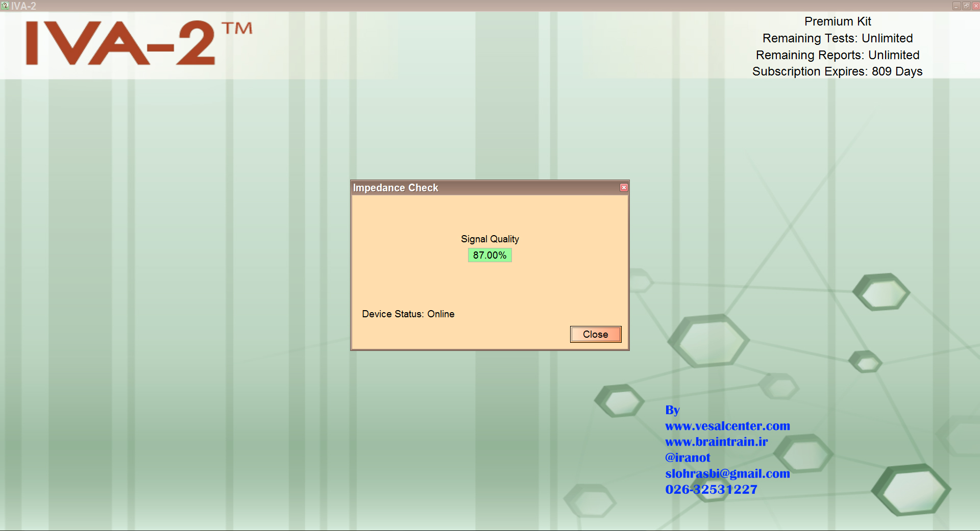
Task: Click the www.braintrain.ir text
Action: click(716, 441)
